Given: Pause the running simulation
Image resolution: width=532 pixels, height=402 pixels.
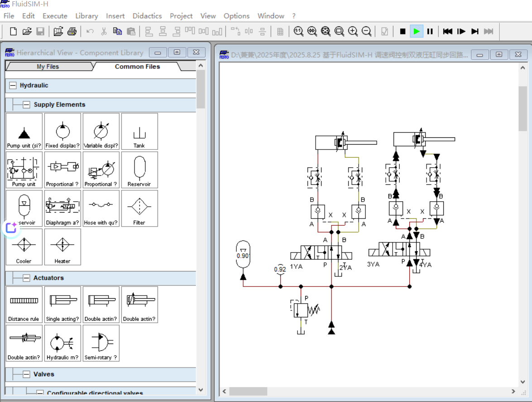Looking at the screenshot, I should point(430,31).
